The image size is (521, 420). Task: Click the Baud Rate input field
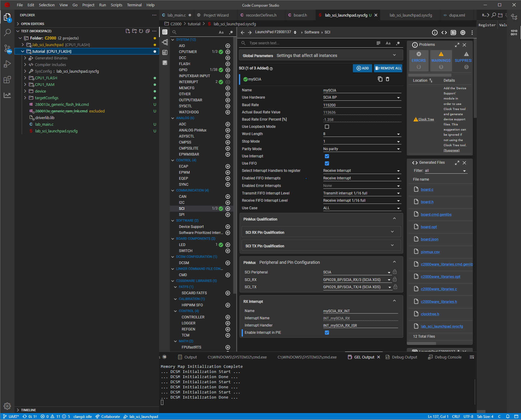pyautogui.click(x=362, y=105)
